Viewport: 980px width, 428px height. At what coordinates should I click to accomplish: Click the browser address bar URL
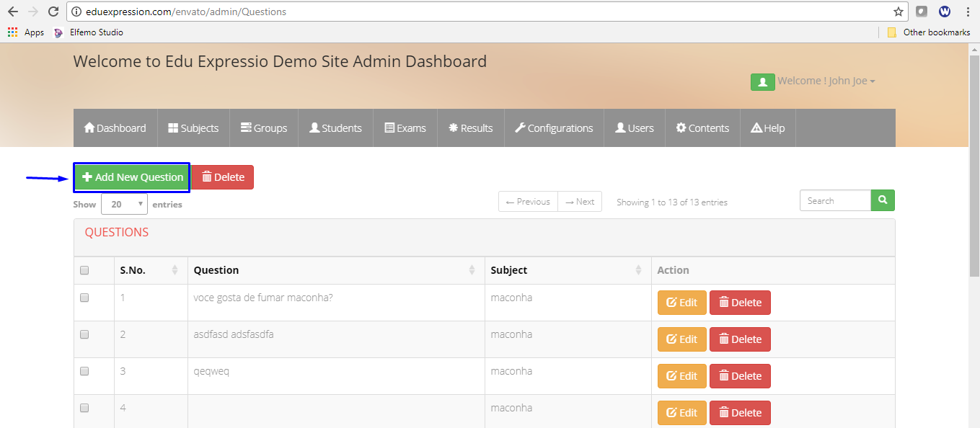pos(186,12)
